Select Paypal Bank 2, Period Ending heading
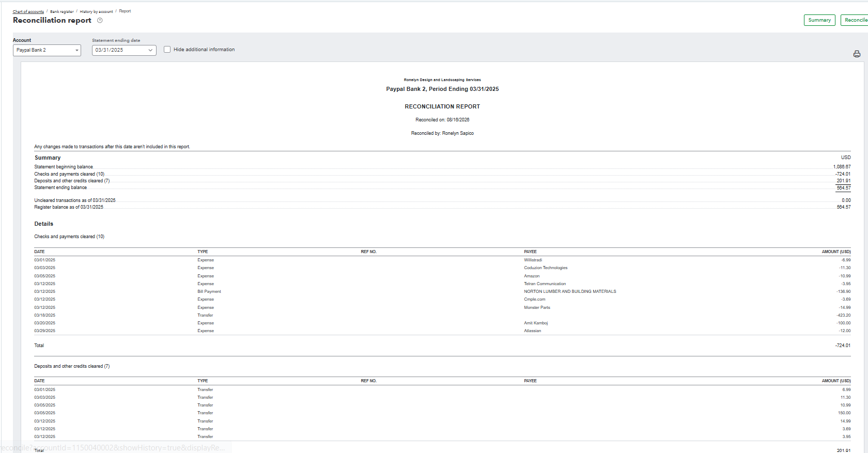 coord(442,89)
